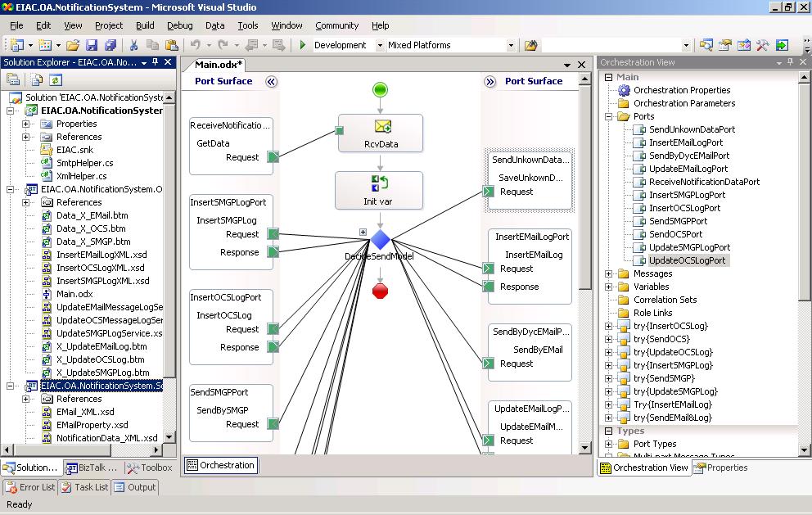The image size is (812, 515).
Task: Start debugging with green play icon
Action: click(x=302, y=45)
